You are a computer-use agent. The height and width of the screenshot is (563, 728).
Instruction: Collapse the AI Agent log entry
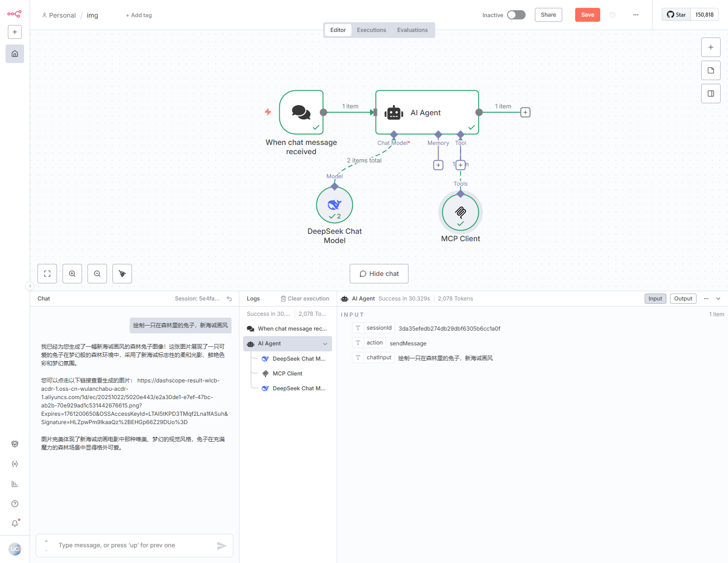(x=325, y=344)
